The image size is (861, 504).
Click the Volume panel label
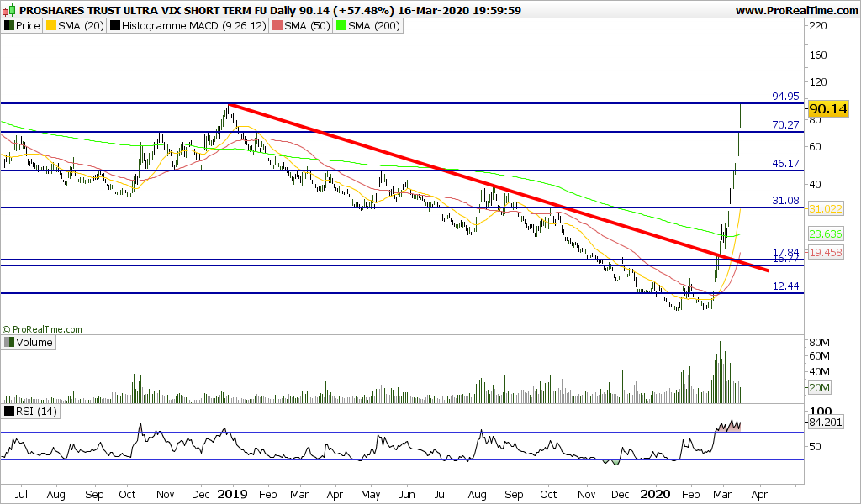click(x=34, y=342)
